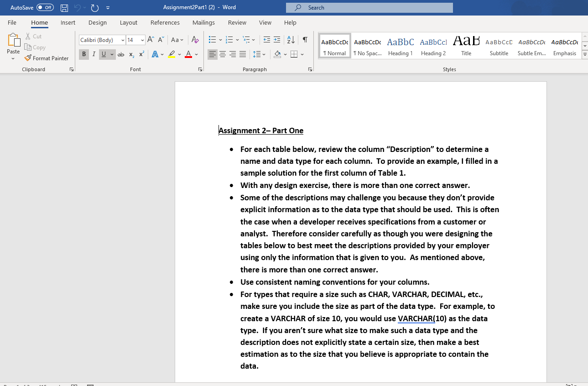Click the Undo icon

(78, 8)
